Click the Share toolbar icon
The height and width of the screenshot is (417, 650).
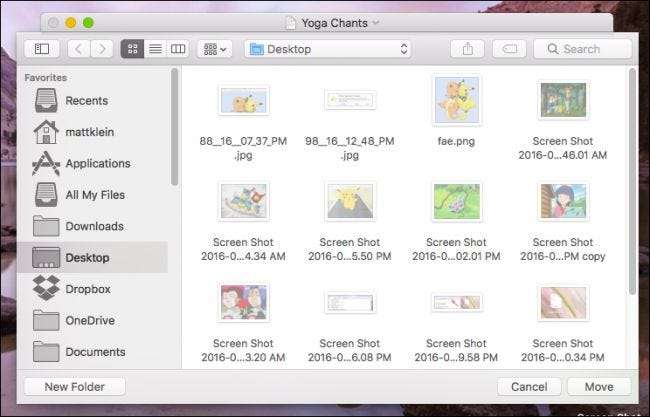(467, 48)
